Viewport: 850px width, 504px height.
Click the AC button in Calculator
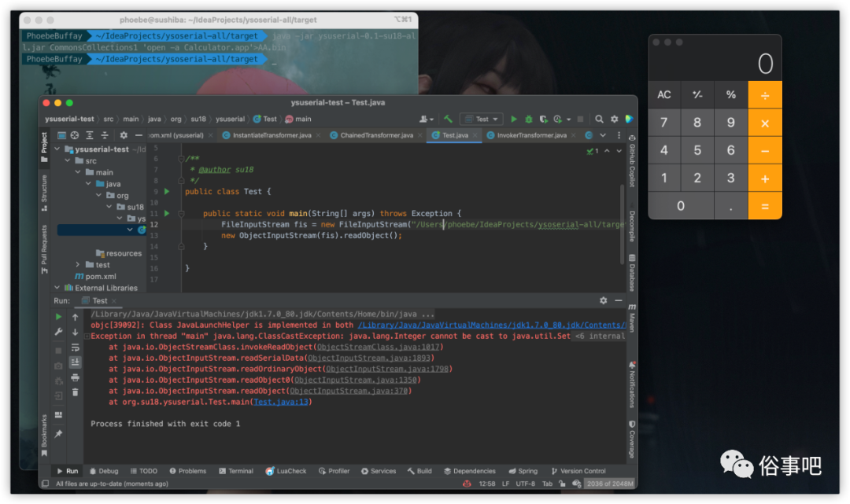[x=664, y=94]
